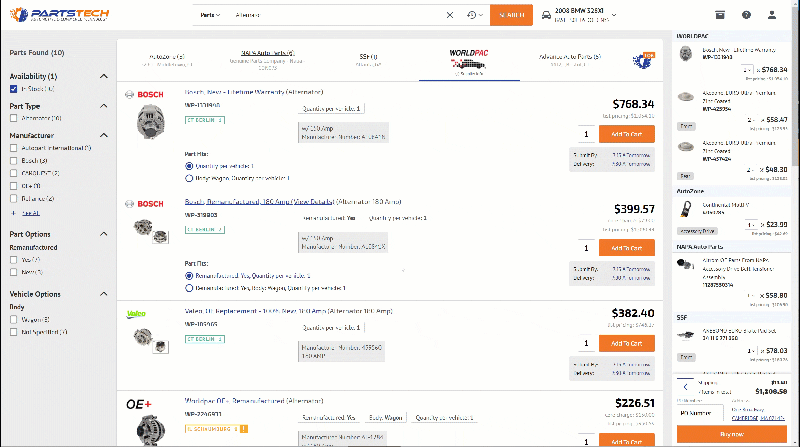Open the $768.34 Bosch alternator image

point(151,121)
